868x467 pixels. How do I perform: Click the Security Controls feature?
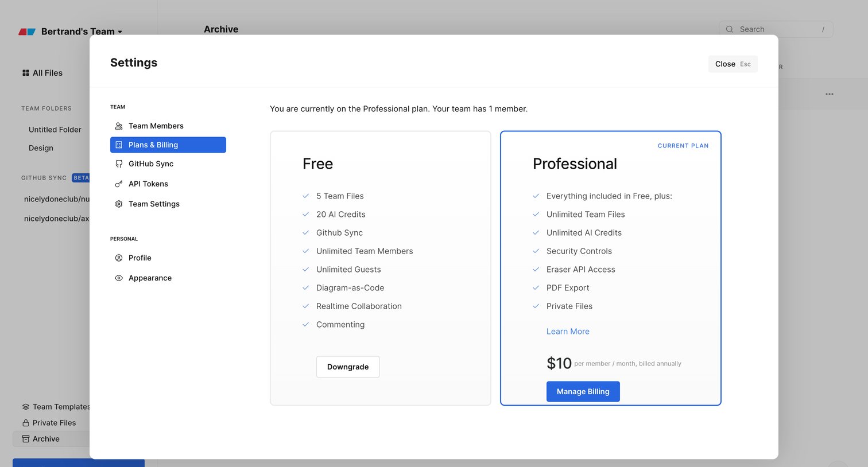(579, 251)
